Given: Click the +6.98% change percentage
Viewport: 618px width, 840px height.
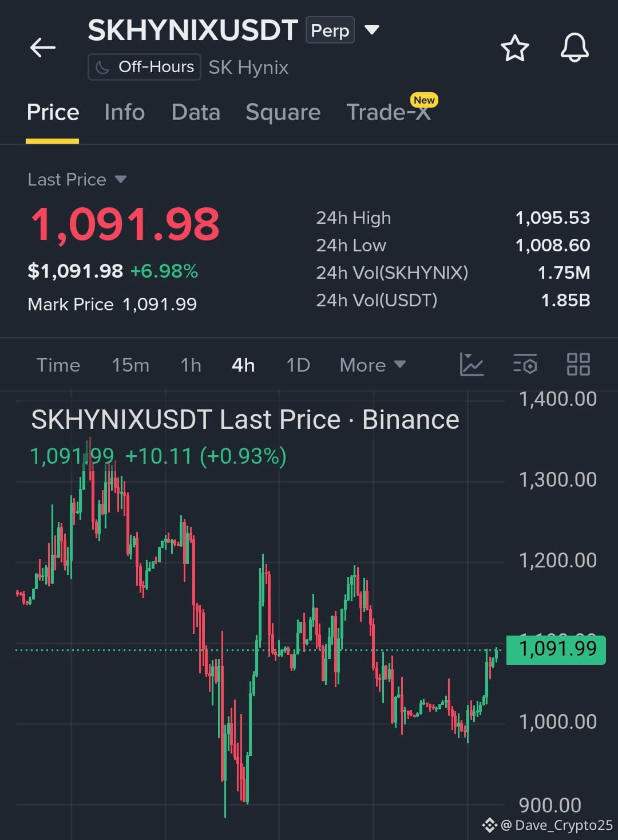Looking at the screenshot, I should tap(164, 271).
